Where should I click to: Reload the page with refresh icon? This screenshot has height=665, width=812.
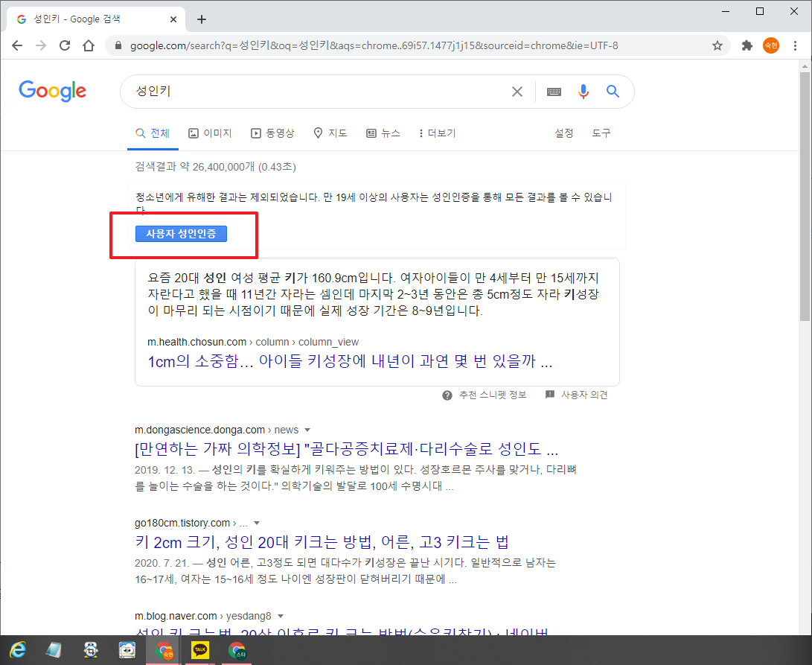tap(65, 45)
